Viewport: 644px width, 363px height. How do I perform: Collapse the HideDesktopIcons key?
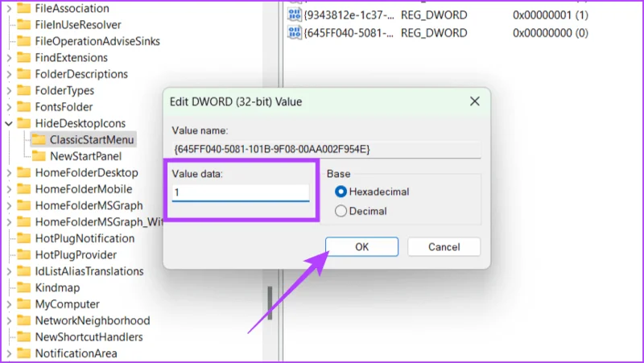pos(9,123)
